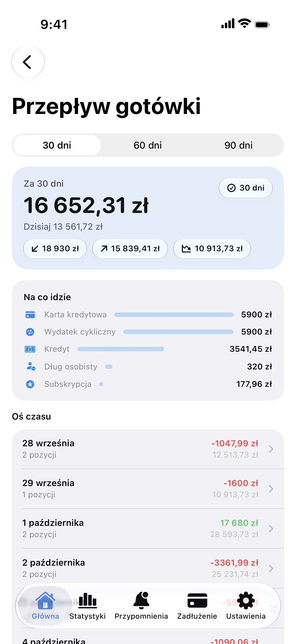Open Ustawienia gear icon
The image size is (296, 644).
(x=246, y=601)
